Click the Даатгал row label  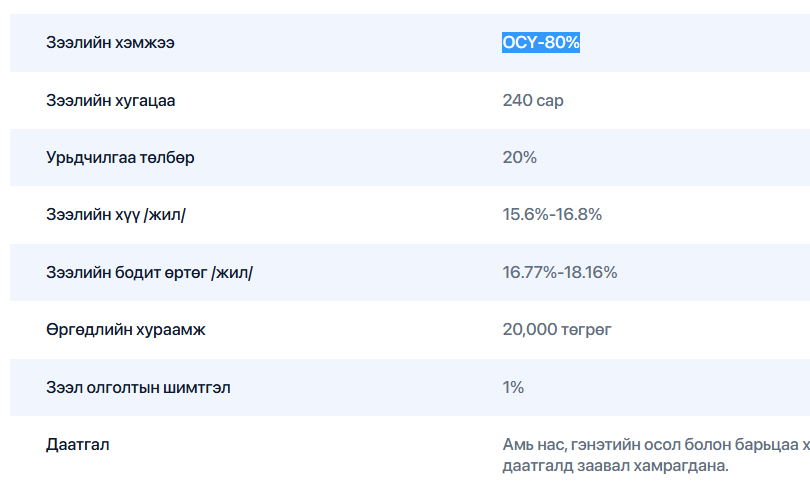coord(78,444)
